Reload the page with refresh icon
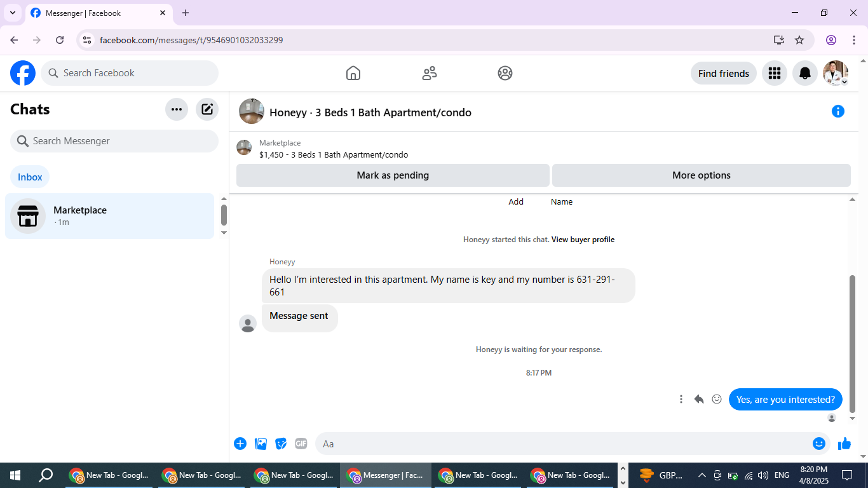The image size is (868, 488). (60, 40)
